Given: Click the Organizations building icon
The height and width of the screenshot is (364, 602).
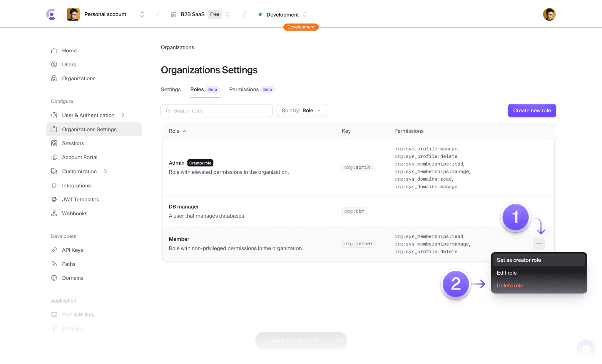Looking at the screenshot, I should [54, 79].
